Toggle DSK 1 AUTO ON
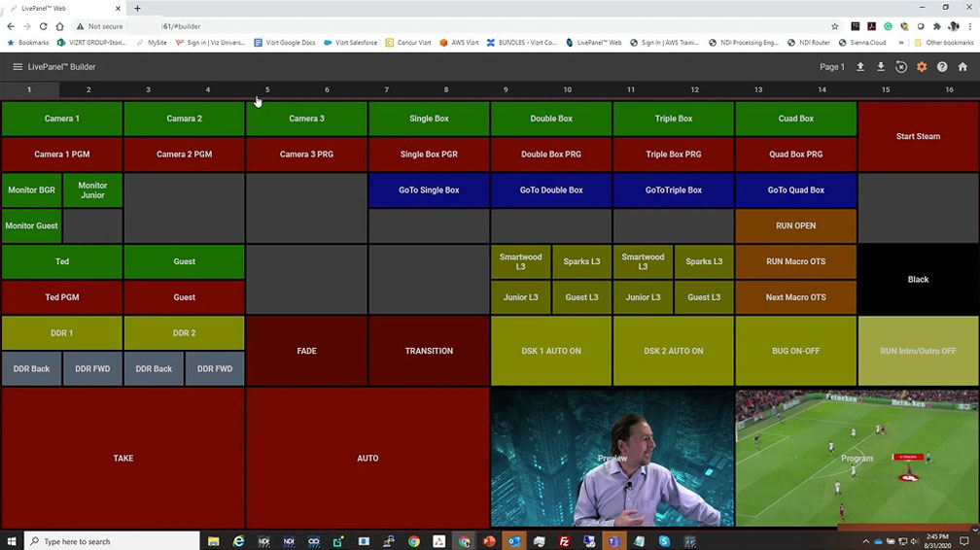Viewport: 980px width, 550px height. pyautogui.click(x=551, y=351)
